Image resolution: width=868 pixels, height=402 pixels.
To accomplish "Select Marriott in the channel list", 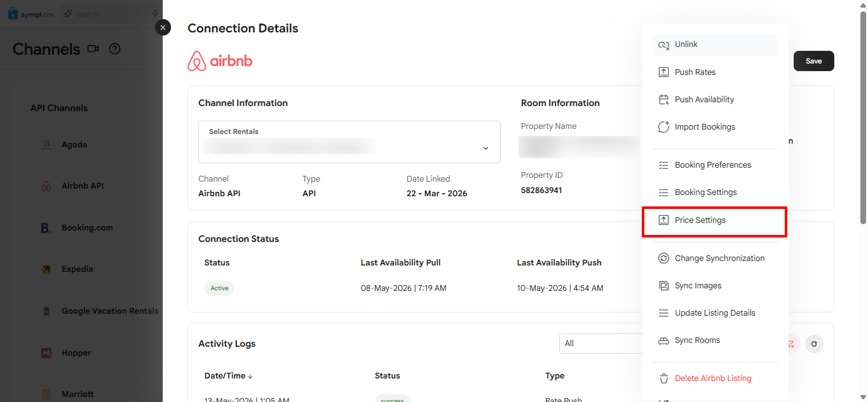I will [x=78, y=394].
